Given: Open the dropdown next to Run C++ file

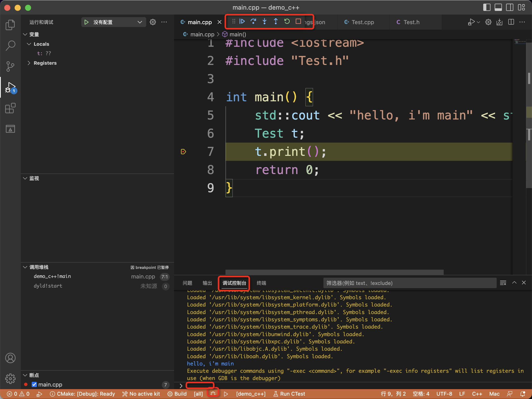Looking at the screenshot, I should coord(478,22).
